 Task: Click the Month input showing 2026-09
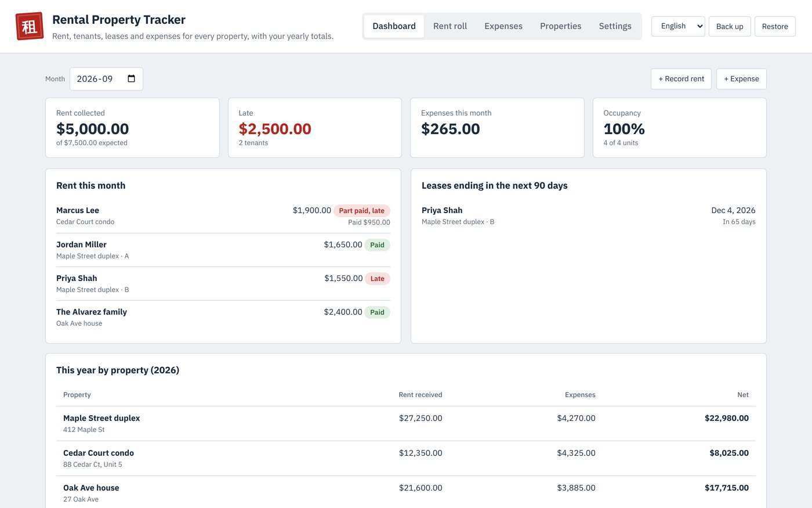106,79
